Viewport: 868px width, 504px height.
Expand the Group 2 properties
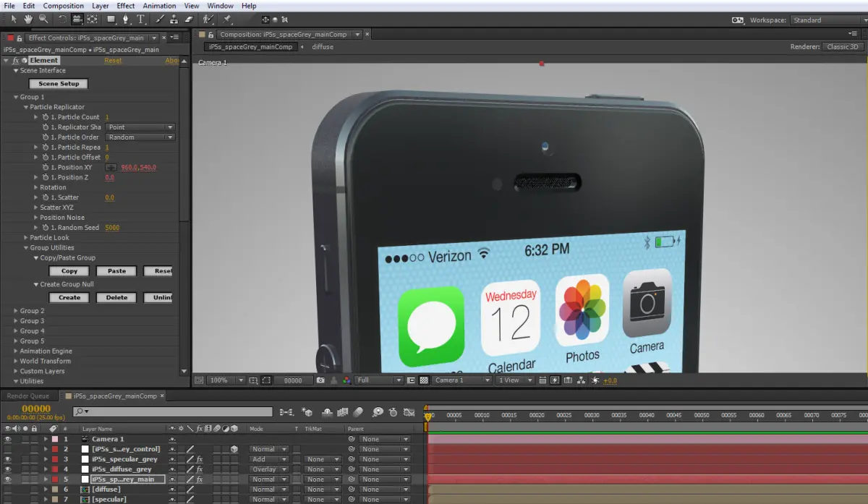pos(16,311)
